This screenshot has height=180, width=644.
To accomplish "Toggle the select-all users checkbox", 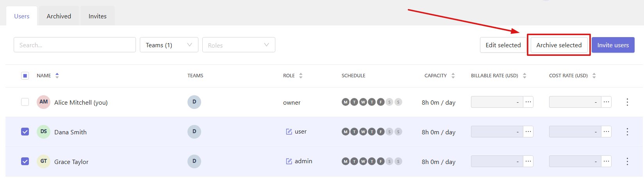I will click(x=25, y=76).
